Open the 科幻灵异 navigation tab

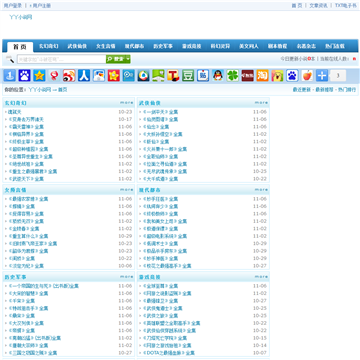pyautogui.click(x=220, y=46)
